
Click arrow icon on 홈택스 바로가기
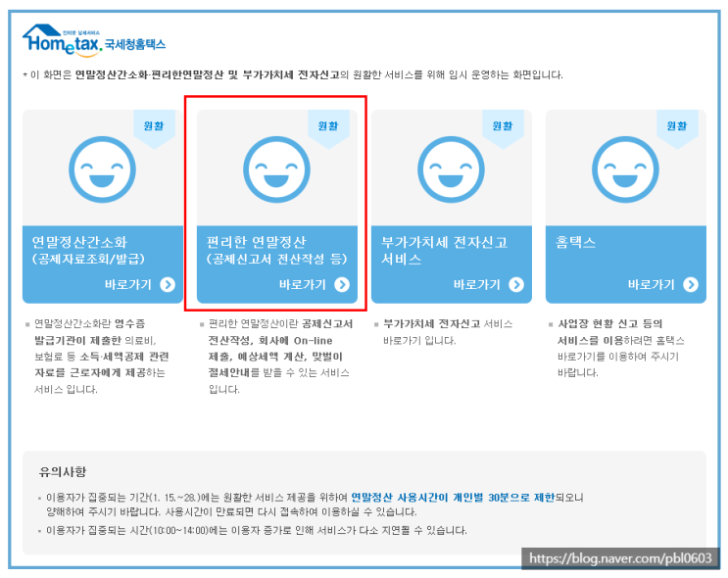click(691, 284)
